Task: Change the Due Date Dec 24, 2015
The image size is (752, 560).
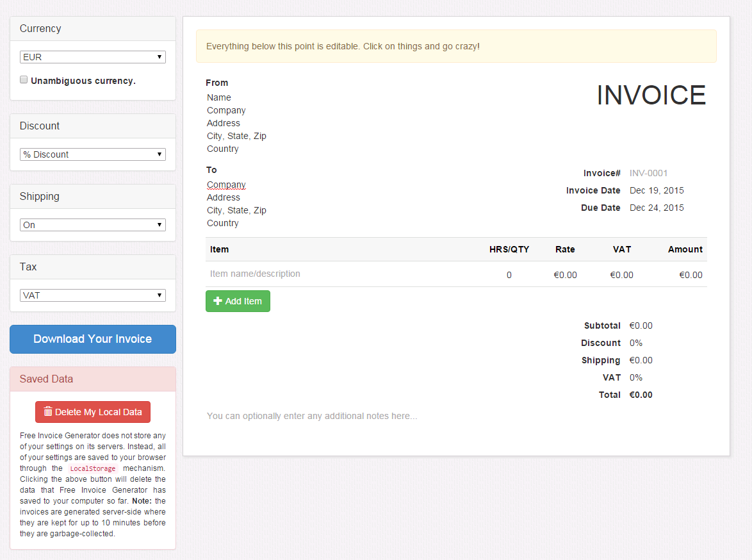Action: click(x=656, y=208)
